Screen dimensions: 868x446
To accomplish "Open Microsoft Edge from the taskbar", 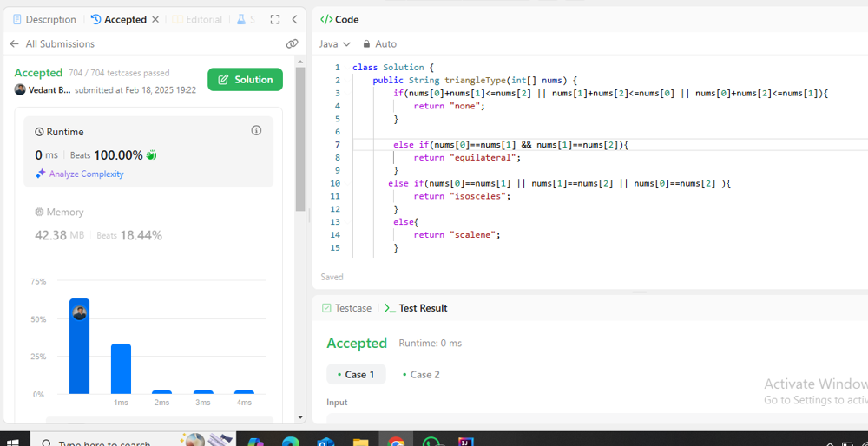I will (x=291, y=442).
